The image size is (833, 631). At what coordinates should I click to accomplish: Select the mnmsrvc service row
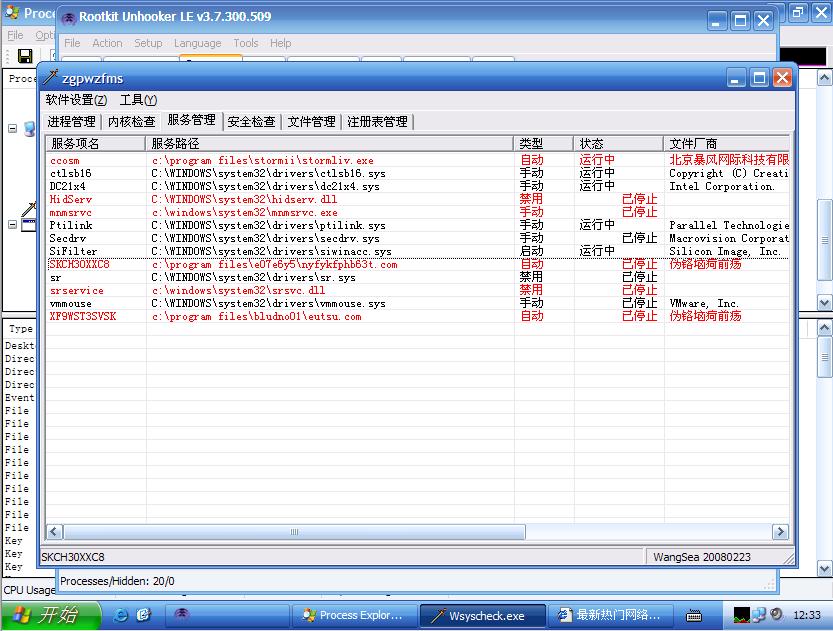click(418, 212)
